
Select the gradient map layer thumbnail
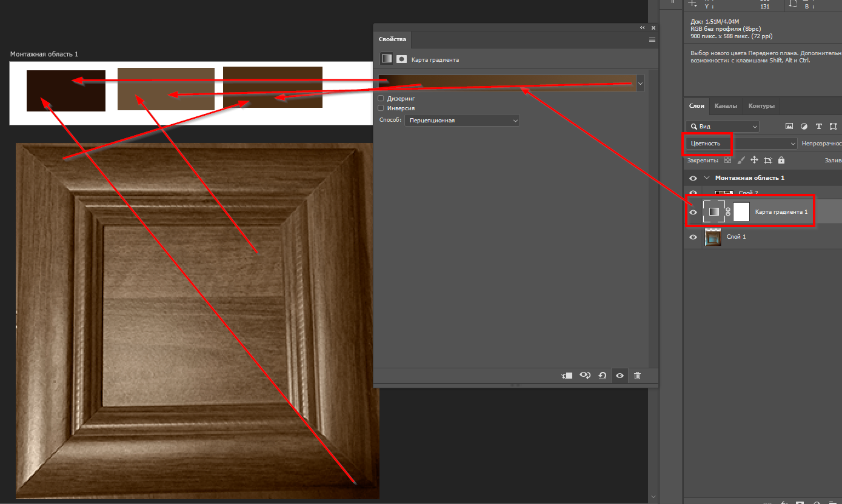(x=714, y=212)
